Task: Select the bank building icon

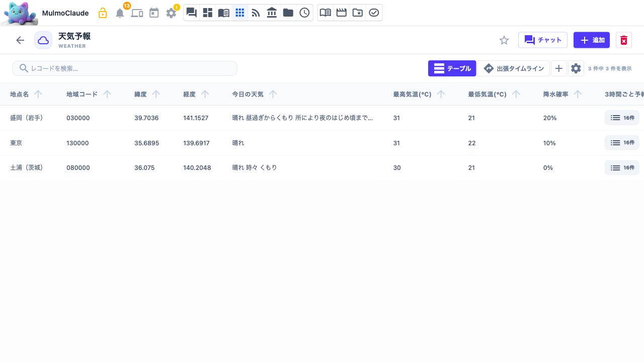Action: pyautogui.click(x=272, y=13)
